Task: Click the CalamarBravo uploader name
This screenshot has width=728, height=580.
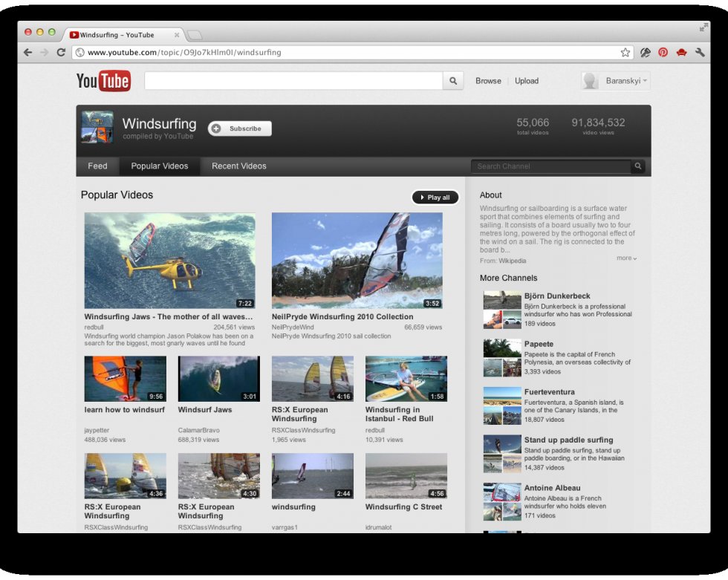Action: point(199,430)
